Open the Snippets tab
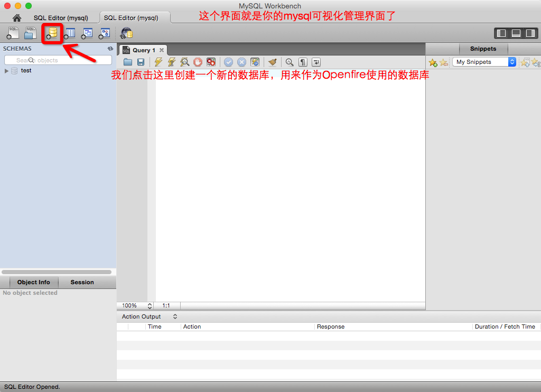The height and width of the screenshot is (392, 541). tap(483, 49)
